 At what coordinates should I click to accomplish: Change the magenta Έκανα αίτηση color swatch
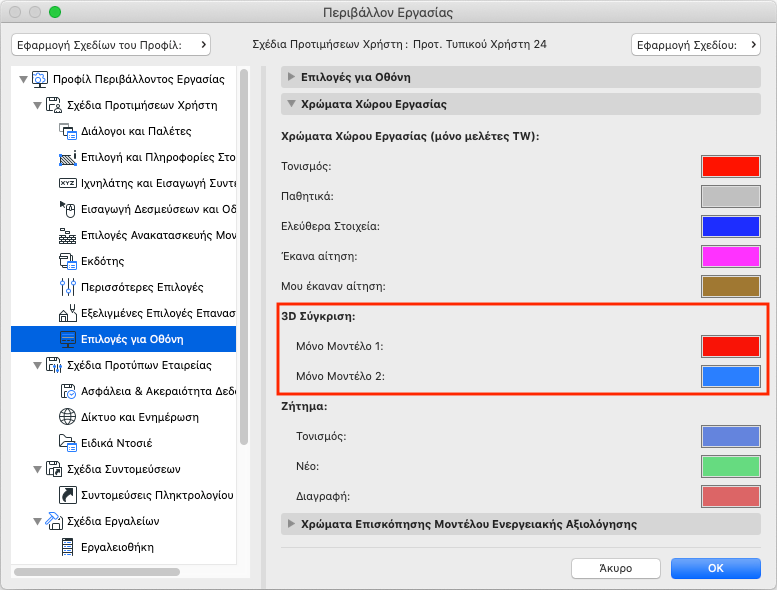[730, 257]
